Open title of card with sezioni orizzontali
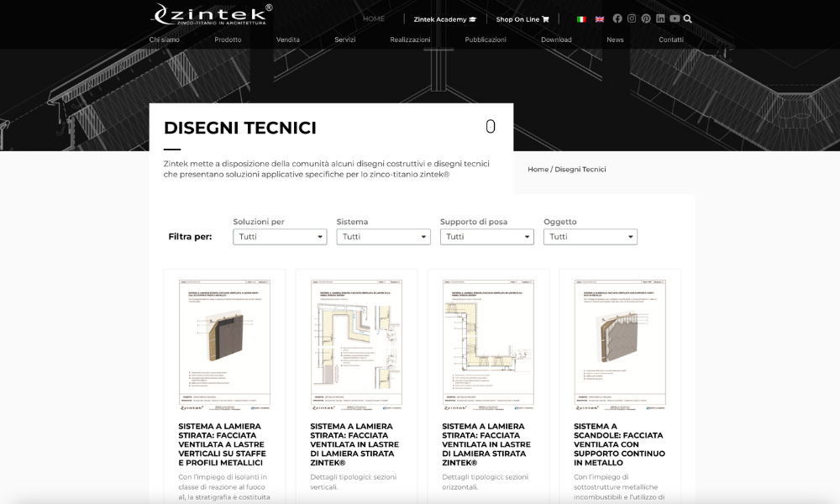840x504 pixels. click(x=486, y=444)
